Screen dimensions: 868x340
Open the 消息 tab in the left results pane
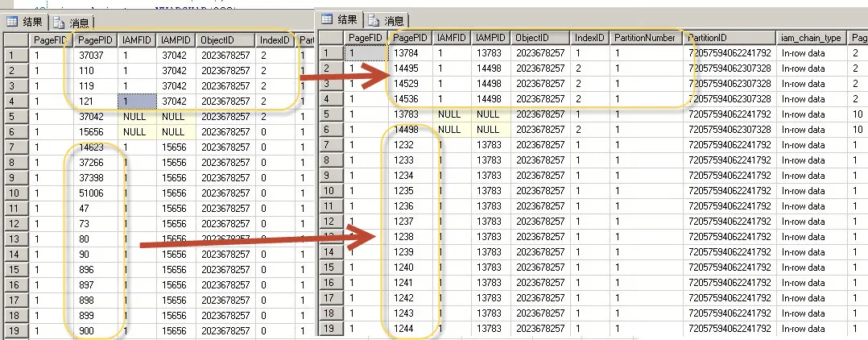click(x=72, y=23)
